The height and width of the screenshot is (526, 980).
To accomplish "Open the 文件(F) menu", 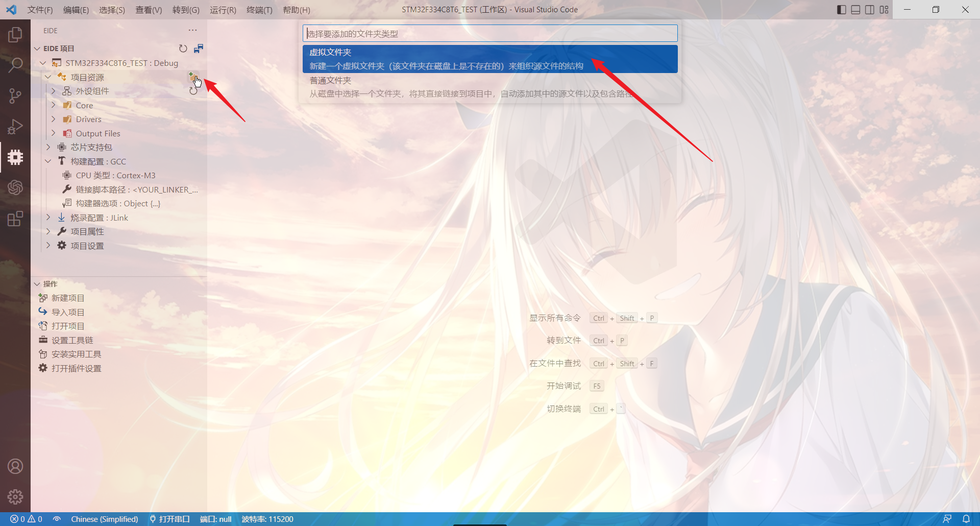I will 40,10.
